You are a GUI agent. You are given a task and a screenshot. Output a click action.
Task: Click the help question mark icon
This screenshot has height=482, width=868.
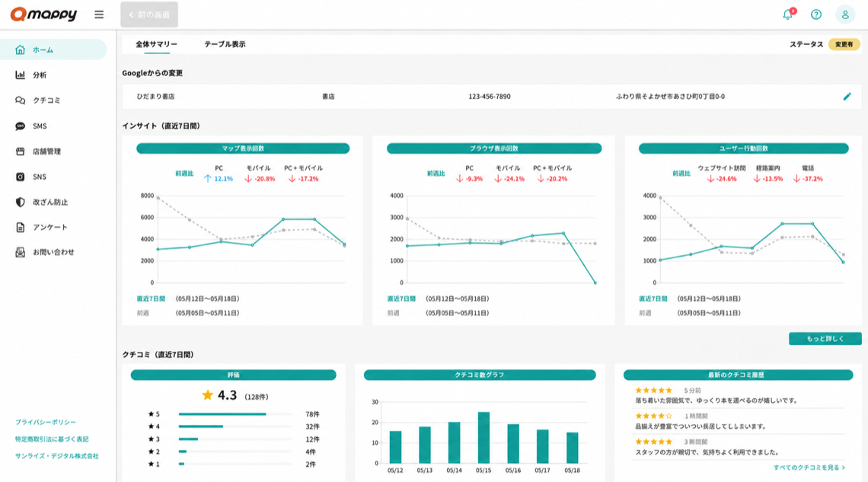816,14
